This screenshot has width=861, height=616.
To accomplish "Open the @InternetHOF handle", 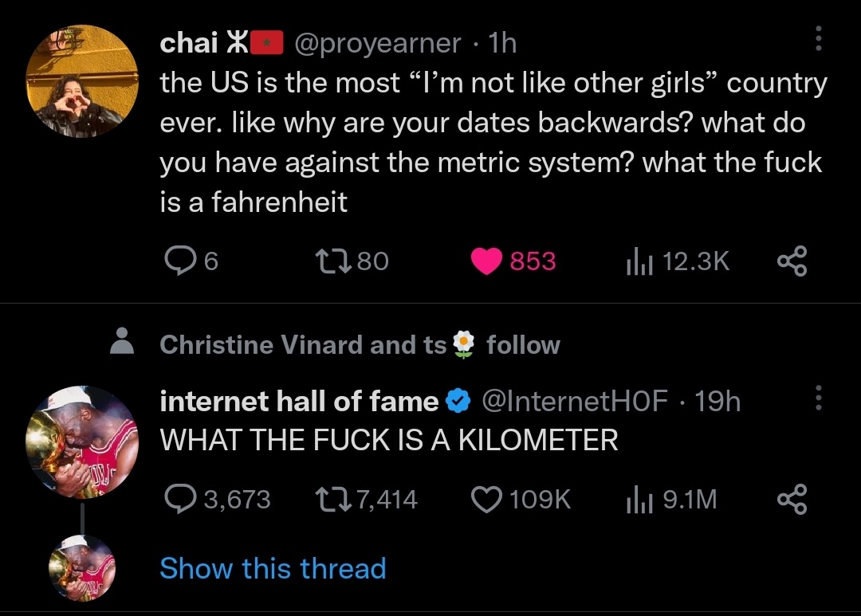I will coord(575,401).
